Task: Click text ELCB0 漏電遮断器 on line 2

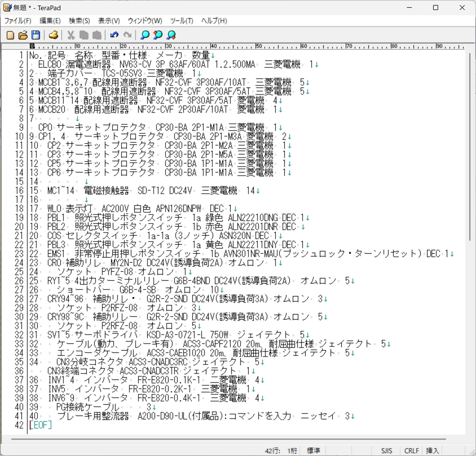Action: (x=74, y=64)
